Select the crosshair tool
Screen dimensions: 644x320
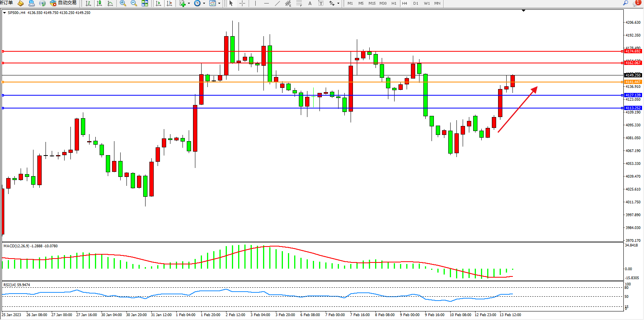pyautogui.click(x=242, y=3)
